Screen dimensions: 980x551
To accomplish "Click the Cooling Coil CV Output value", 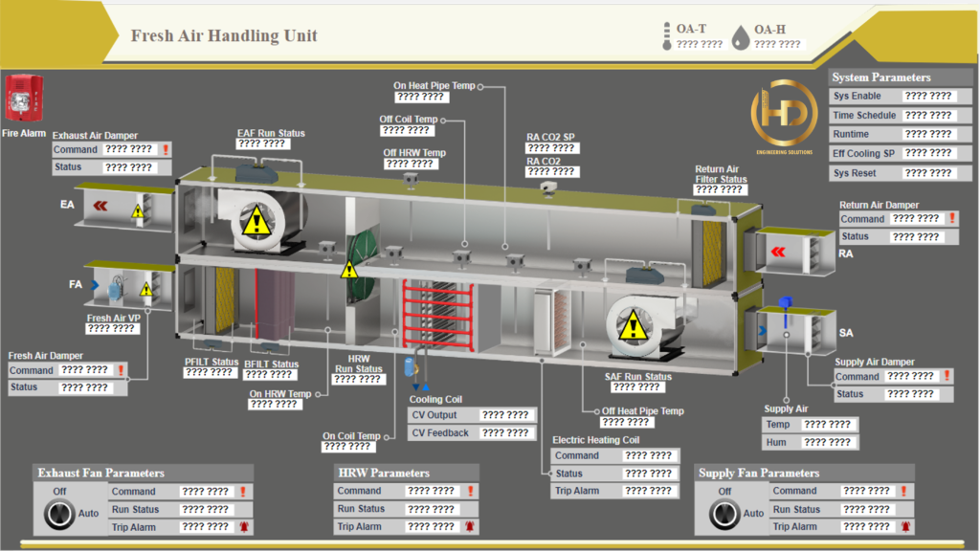I will pos(505,415).
